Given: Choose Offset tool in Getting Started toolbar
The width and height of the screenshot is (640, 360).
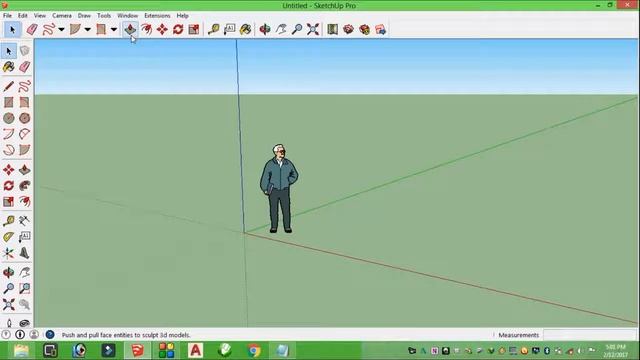Looking at the screenshot, I should point(146,29).
